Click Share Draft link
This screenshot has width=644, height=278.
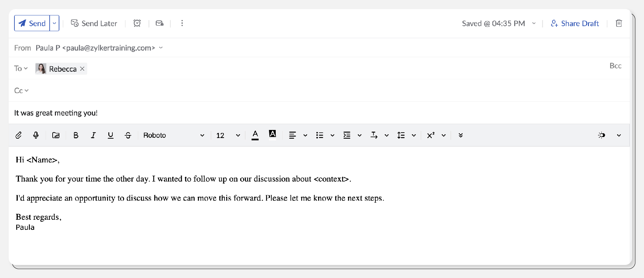575,23
